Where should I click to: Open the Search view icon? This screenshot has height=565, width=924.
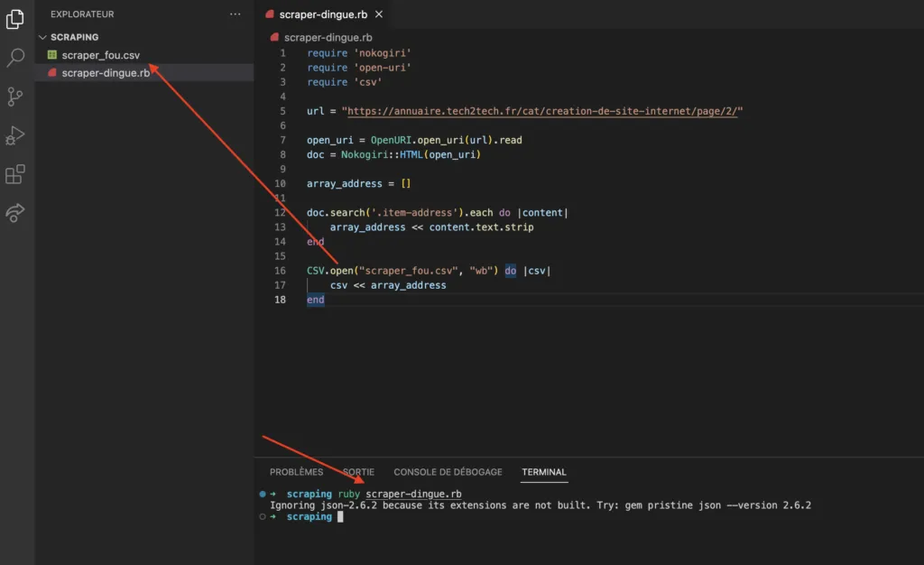coord(15,57)
